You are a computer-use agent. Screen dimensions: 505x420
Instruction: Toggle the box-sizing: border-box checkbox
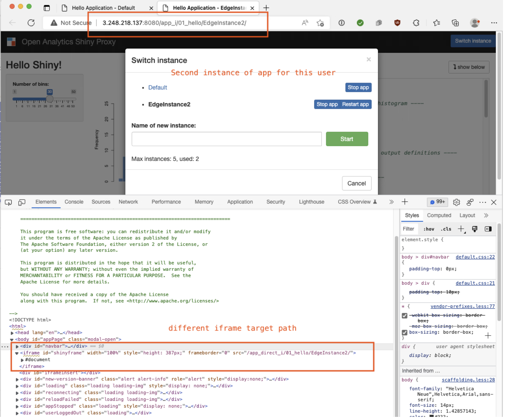405,332
